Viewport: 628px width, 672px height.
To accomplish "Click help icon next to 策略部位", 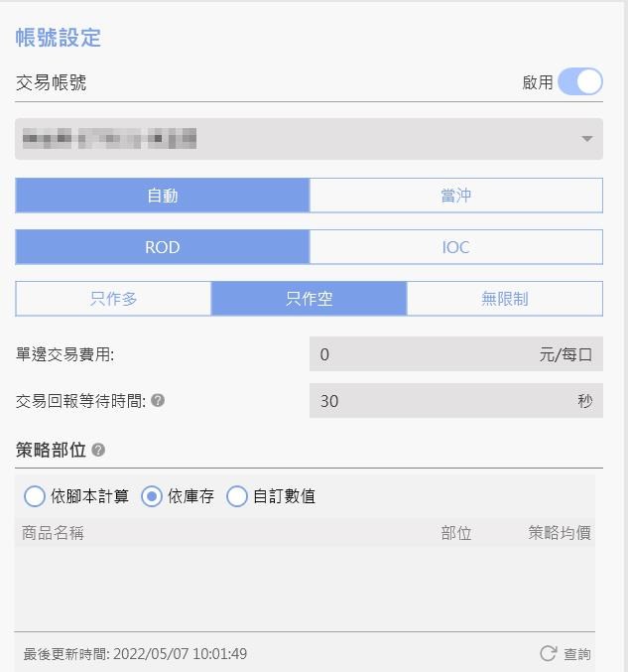I will click(98, 450).
